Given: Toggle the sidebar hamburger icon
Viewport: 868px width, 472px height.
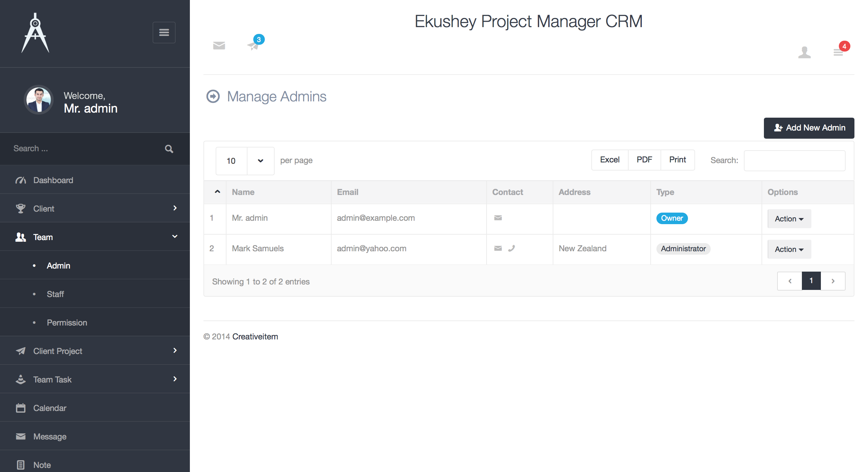Looking at the screenshot, I should pos(164,32).
